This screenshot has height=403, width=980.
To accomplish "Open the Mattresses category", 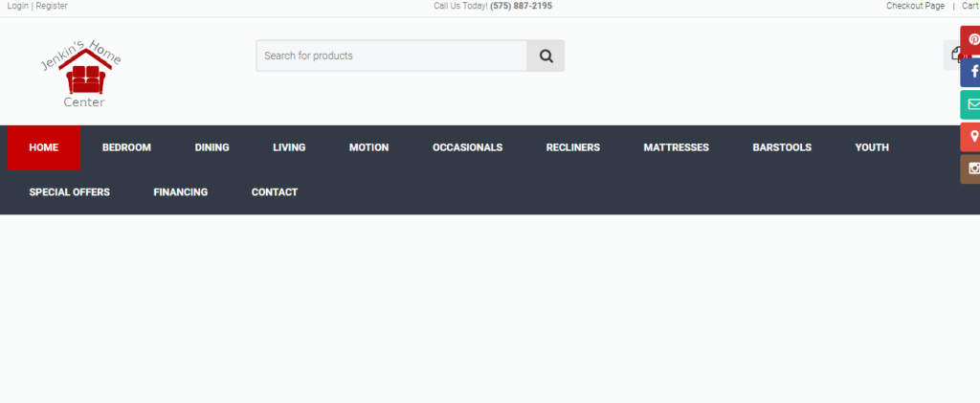I will point(676,147).
